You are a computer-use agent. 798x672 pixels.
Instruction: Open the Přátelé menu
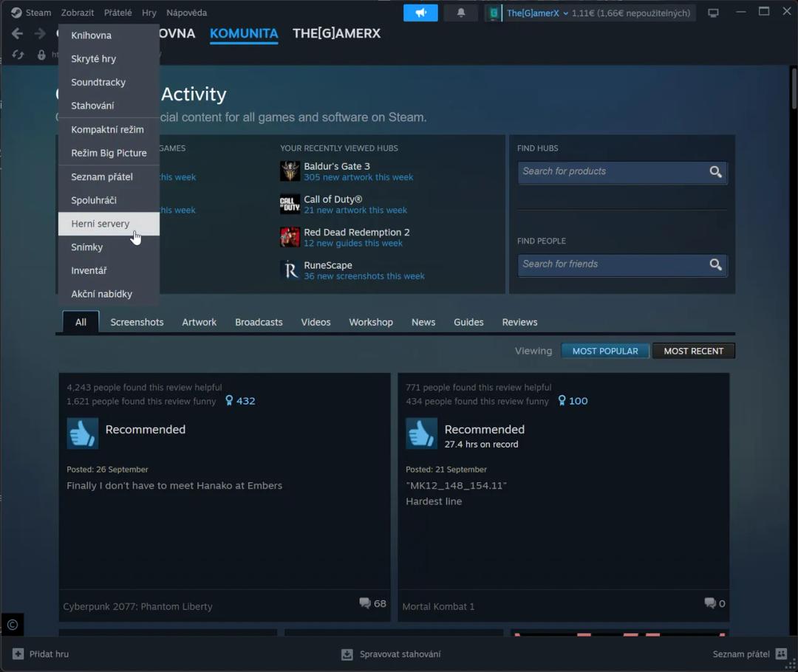point(118,13)
